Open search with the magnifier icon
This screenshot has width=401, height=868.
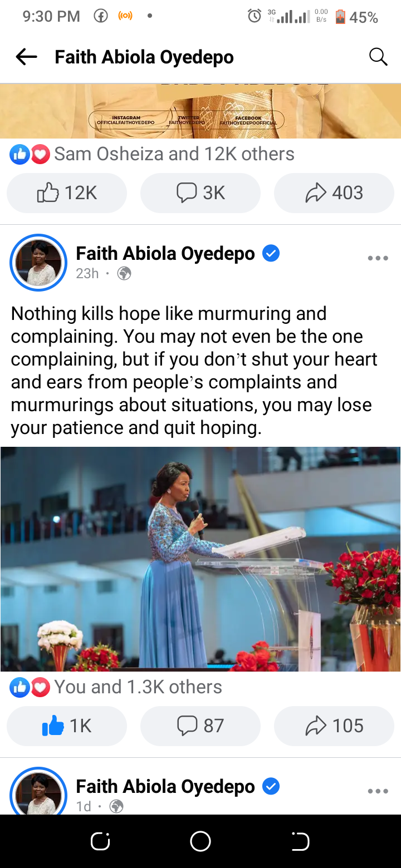click(x=378, y=57)
